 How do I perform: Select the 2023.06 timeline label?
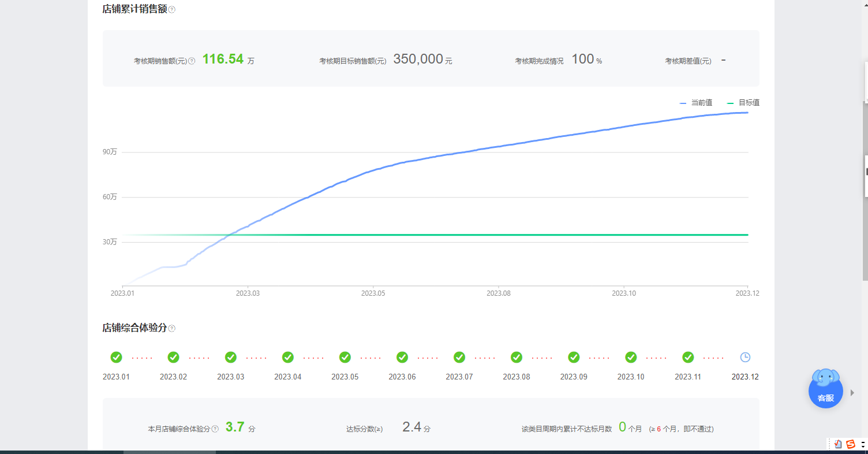402,377
